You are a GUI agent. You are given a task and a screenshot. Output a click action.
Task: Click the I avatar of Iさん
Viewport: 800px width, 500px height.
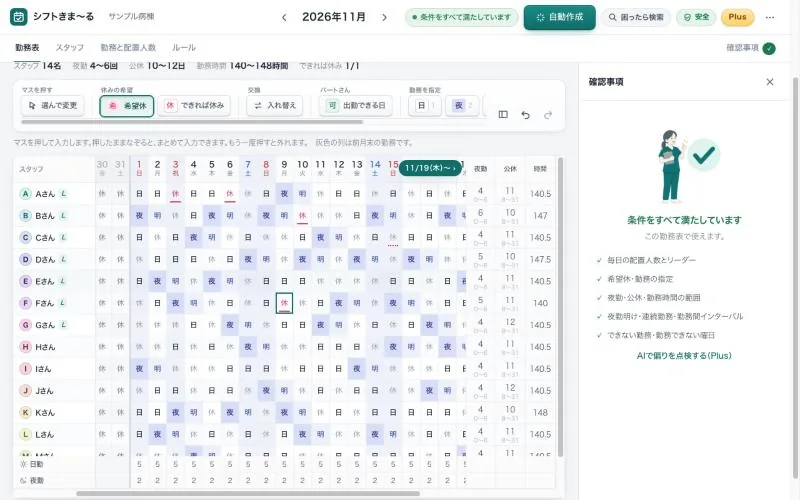tap(26, 369)
